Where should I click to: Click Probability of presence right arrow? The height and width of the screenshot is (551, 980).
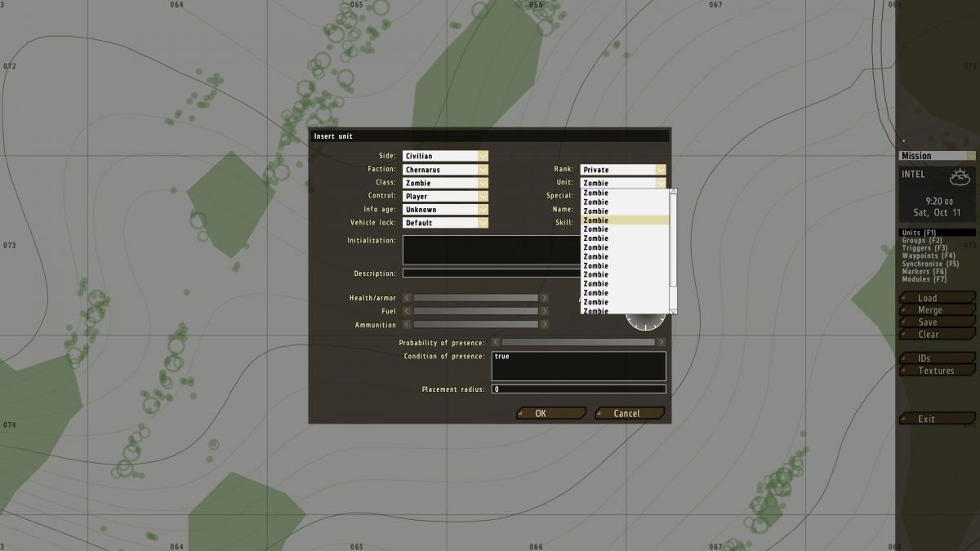click(x=661, y=342)
